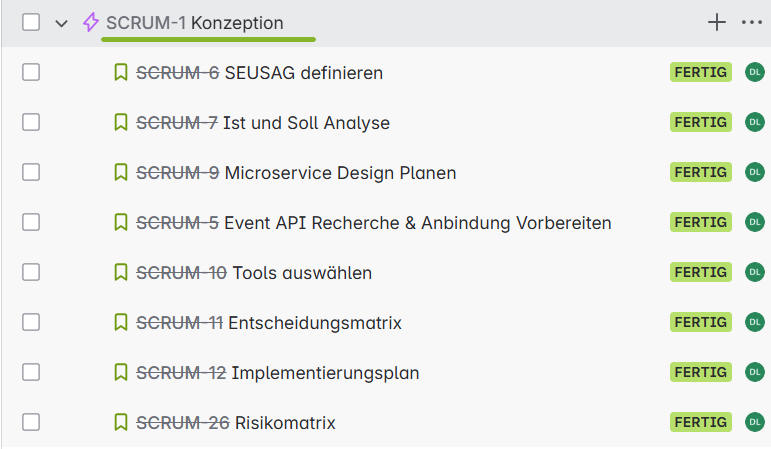Screen dimensions: 771x449
Task: Select the Microservice Design Planen row title
Action: pos(340,173)
